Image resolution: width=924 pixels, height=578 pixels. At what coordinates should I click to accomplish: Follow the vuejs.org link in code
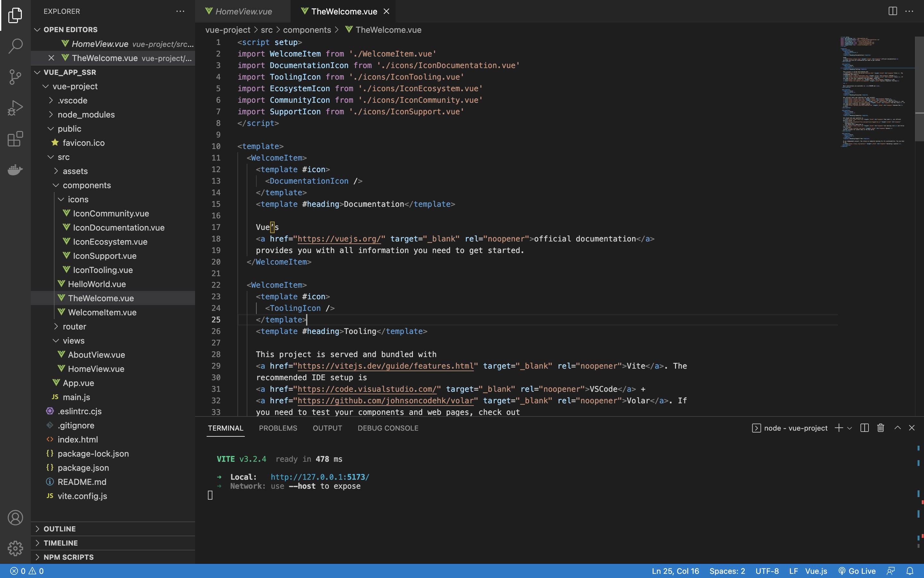[x=339, y=239]
